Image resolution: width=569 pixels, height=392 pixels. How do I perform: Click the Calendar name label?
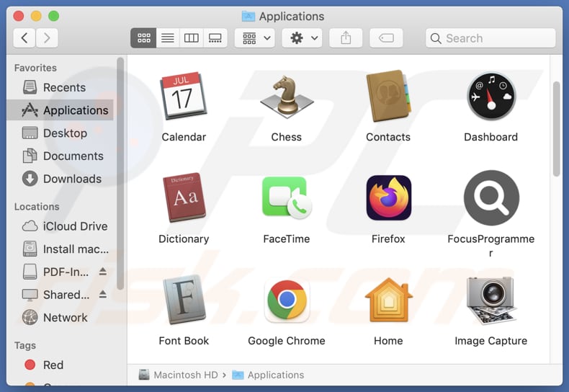pyautogui.click(x=184, y=137)
